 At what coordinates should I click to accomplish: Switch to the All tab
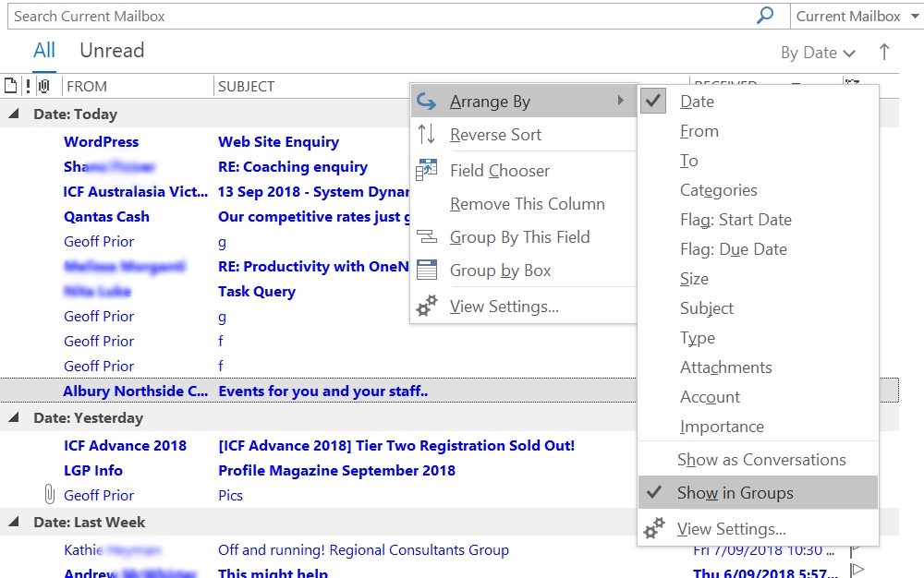44,51
